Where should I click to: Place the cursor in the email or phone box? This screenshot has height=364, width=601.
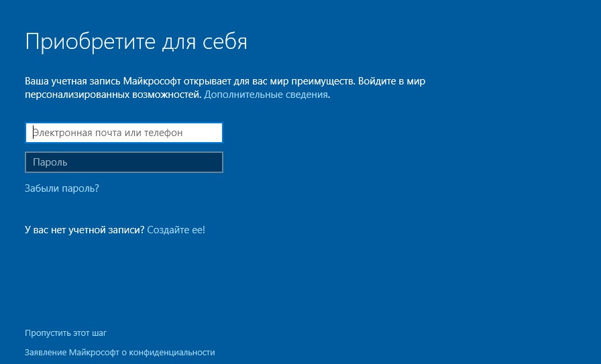pyautogui.click(x=123, y=133)
